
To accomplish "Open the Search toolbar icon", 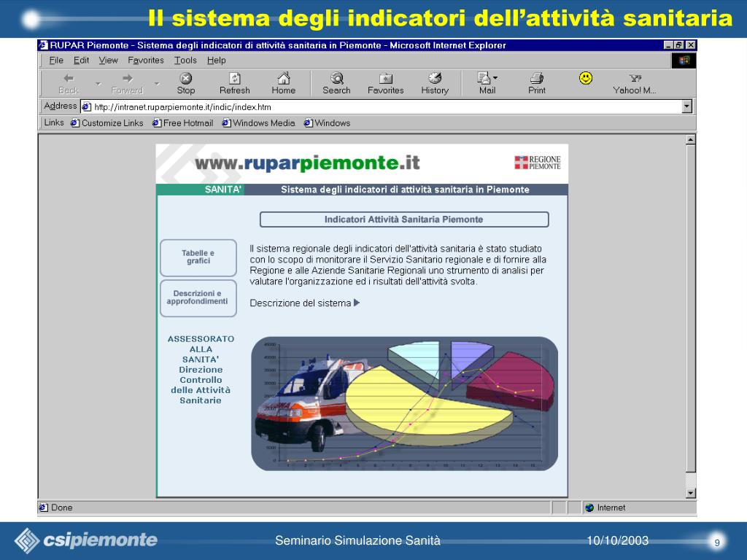I will [336, 79].
